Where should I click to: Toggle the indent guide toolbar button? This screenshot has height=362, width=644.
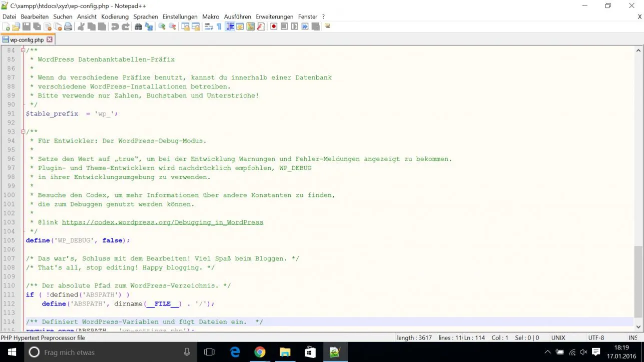[230, 26]
